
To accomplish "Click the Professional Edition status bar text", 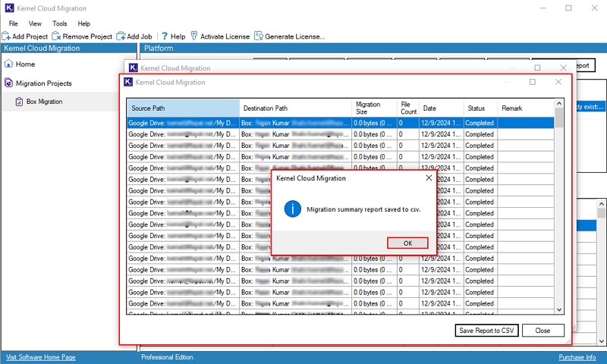I will 168,357.
